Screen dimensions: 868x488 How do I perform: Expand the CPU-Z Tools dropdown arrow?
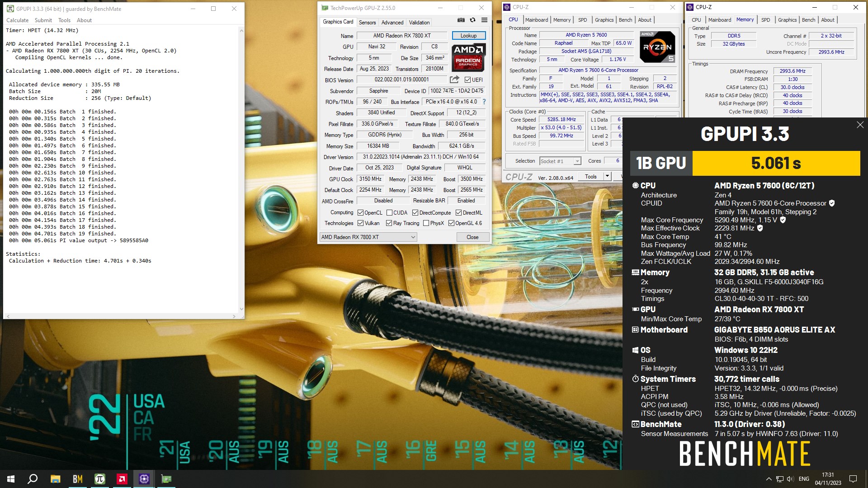(x=607, y=176)
